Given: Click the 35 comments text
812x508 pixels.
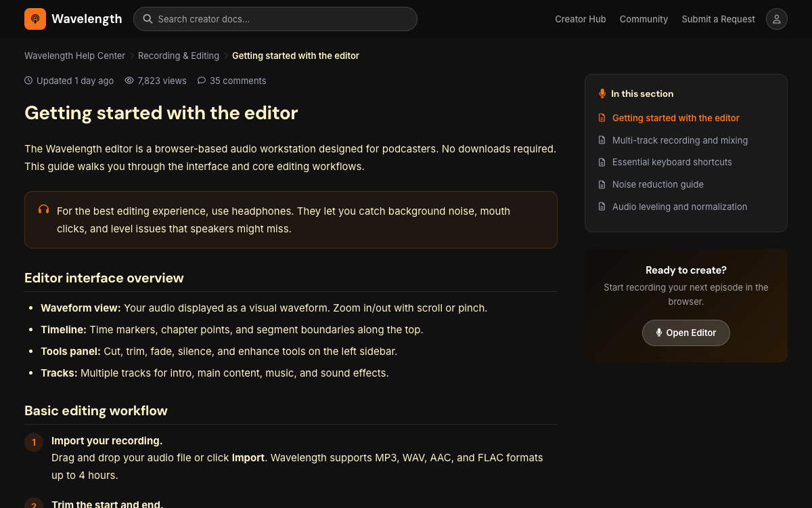Looking at the screenshot, I should [238, 81].
